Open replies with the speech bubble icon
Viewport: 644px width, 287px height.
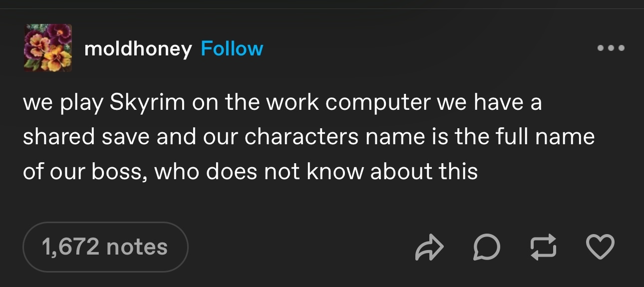pyautogui.click(x=485, y=248)
